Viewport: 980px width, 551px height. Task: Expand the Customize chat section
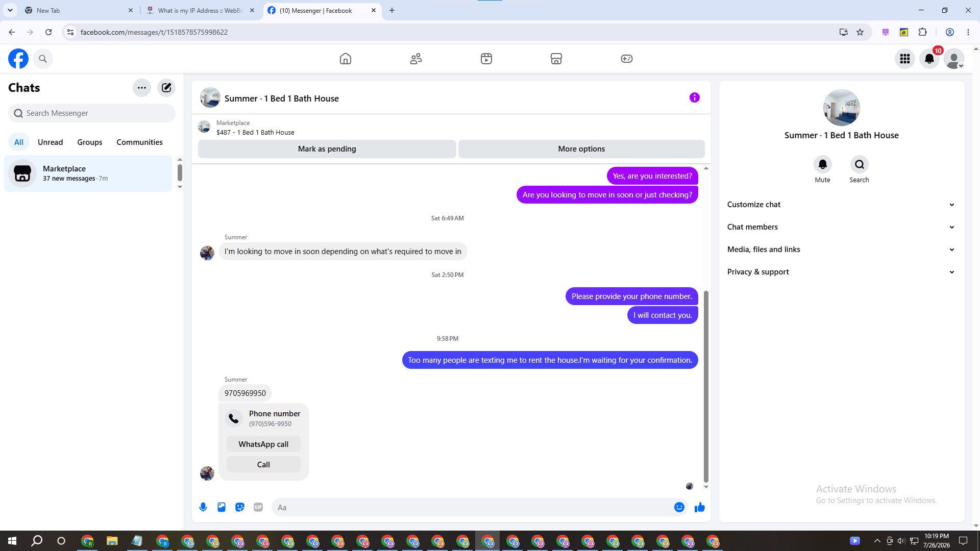click(841, 205)
